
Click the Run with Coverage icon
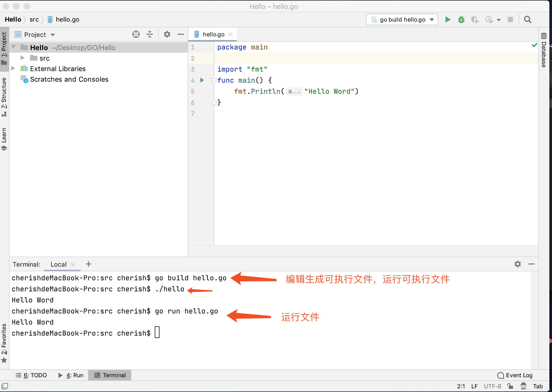[x=475, y=19]
